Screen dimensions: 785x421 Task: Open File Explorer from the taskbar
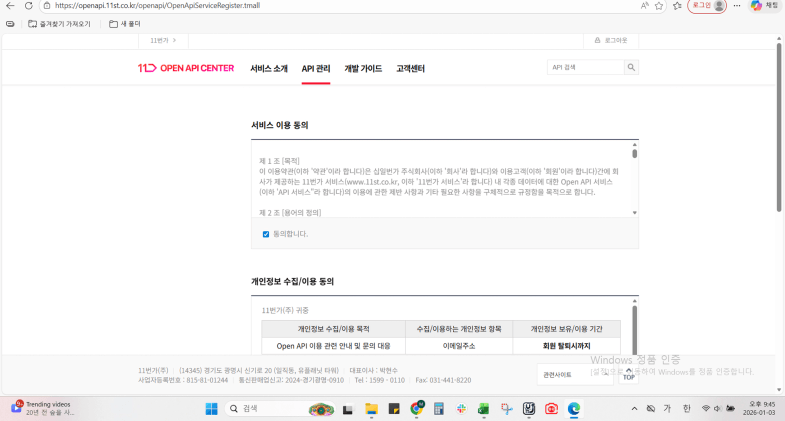(x=371, y=409)
